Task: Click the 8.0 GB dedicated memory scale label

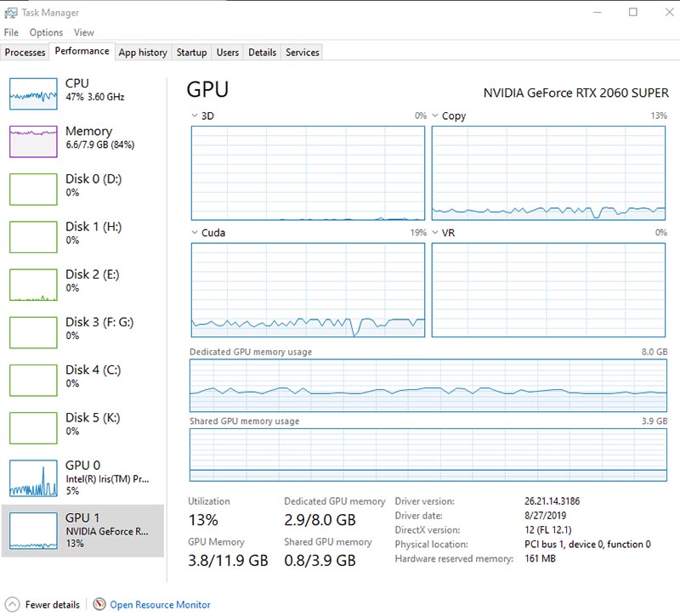Action: pos(654,352)
